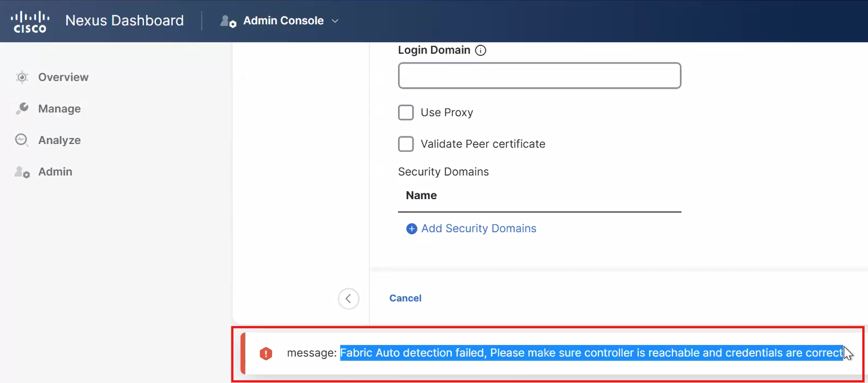
Task: Click the Login Domain label
Action: pos(434,50)
